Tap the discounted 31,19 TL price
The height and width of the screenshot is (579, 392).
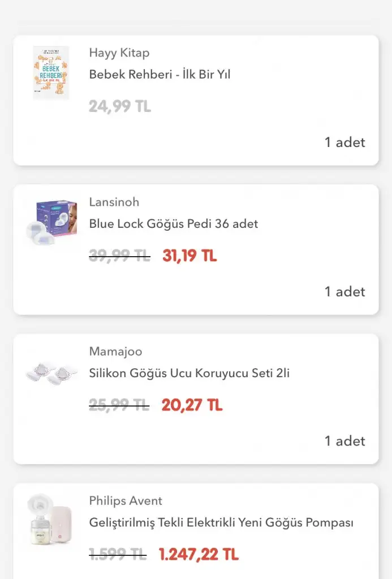[189, 256]
